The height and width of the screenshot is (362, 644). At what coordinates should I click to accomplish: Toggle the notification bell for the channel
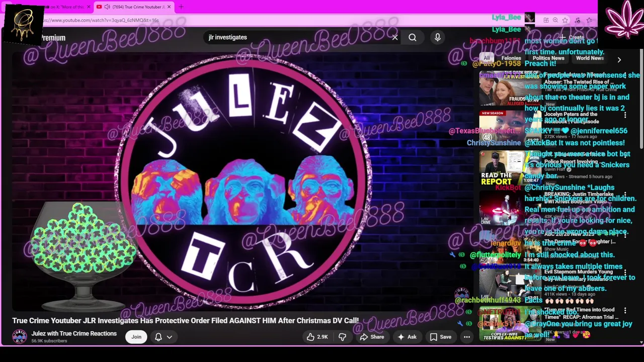[x=158, y=337]
